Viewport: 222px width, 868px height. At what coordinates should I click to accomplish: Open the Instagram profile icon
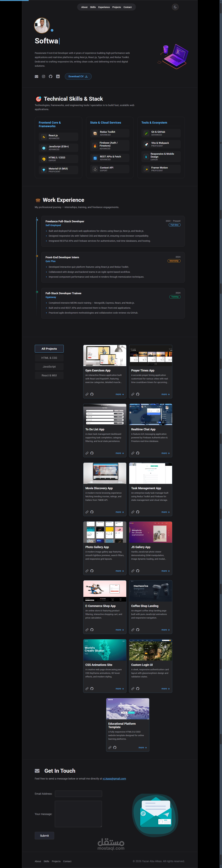(43, 76)
